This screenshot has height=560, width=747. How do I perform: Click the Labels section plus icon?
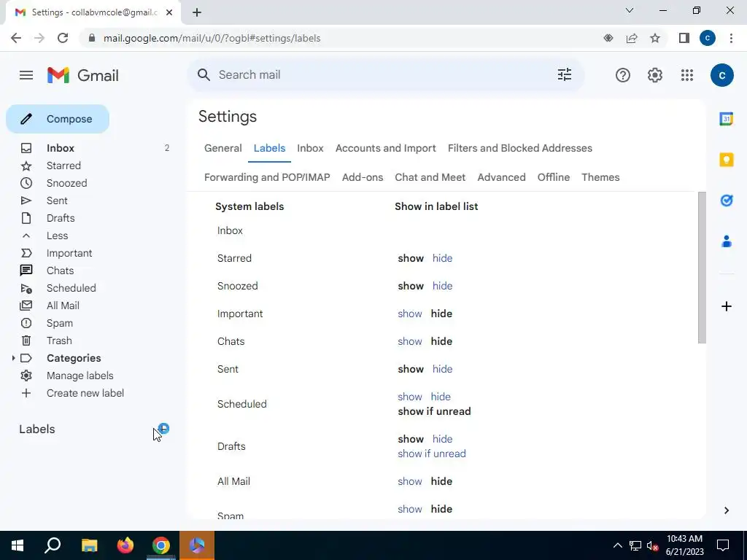(x=163, y=429)
